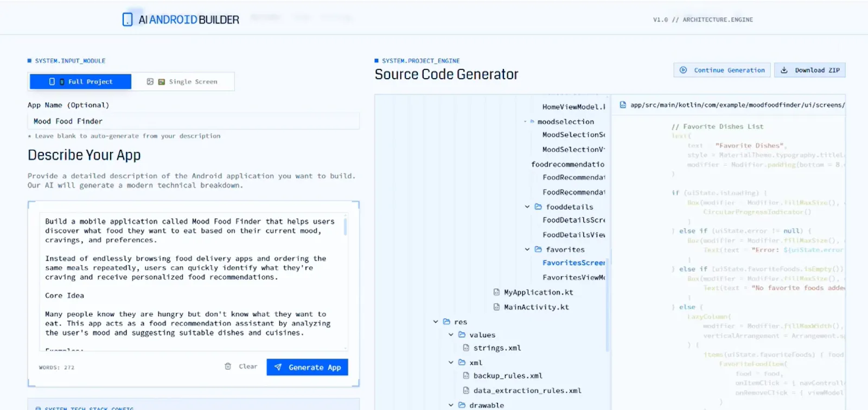868x410 pixels.
Task: Collapse the fooddetails folder chevron
Action: pyautogui.click(x=527, y=207)
